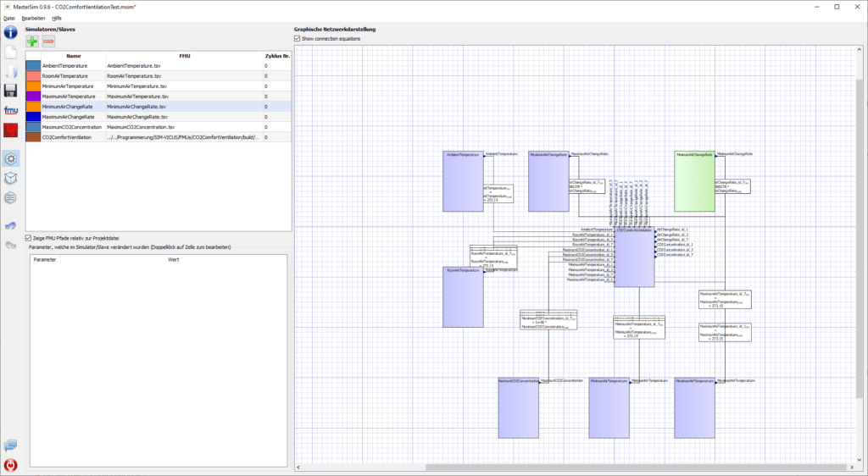
Task: Click the RoomAirTemperature row color swatch
Action: (33, 75)
